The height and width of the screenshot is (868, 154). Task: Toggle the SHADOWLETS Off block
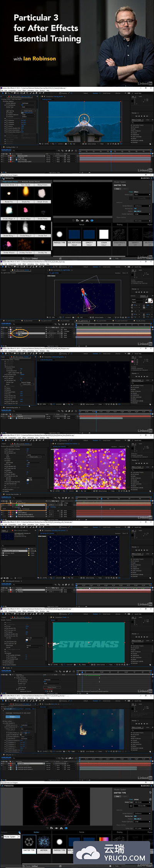[119, 236]
